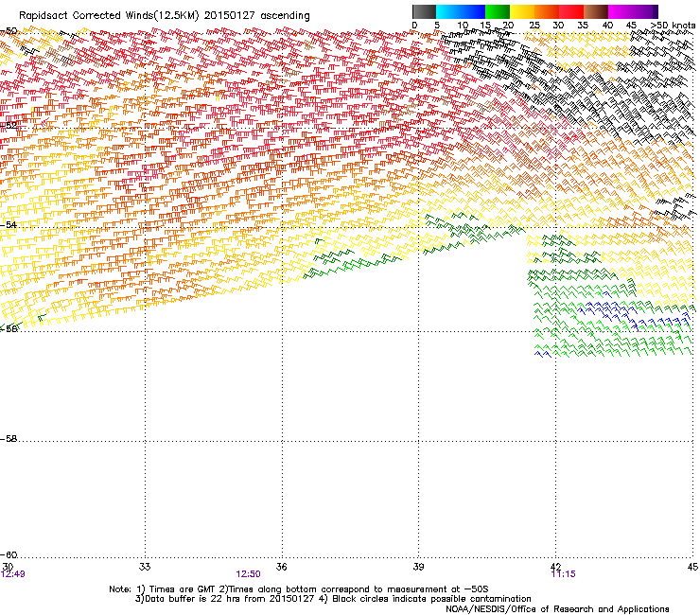700x615 pixels.
Task: Click the '25' legend scale label
Action: point(534,26)
